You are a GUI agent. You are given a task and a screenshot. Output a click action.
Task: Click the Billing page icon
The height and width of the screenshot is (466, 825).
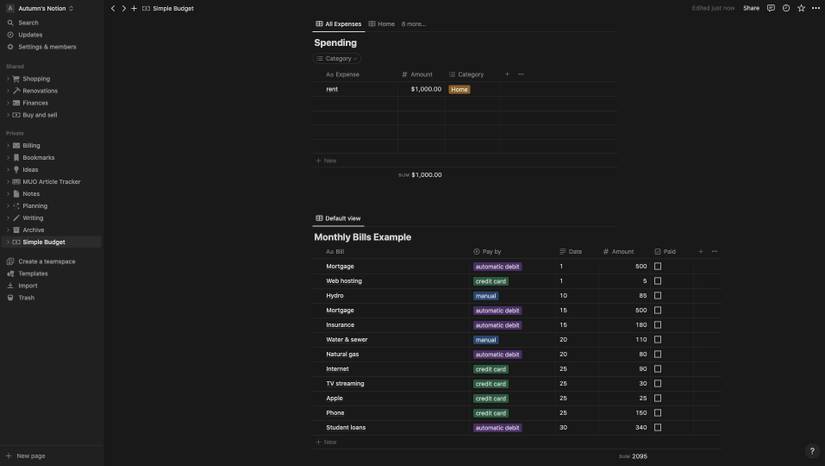(x=16, y=146)
